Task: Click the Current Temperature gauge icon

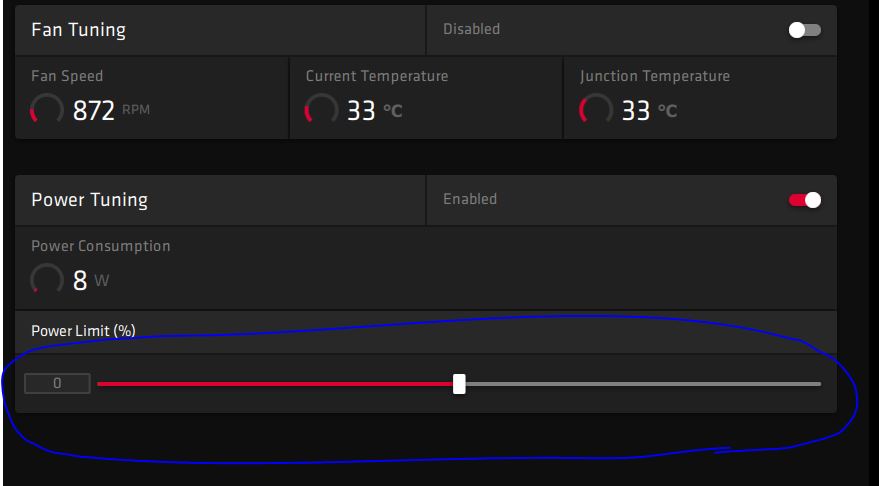Action: click(321, 110)
